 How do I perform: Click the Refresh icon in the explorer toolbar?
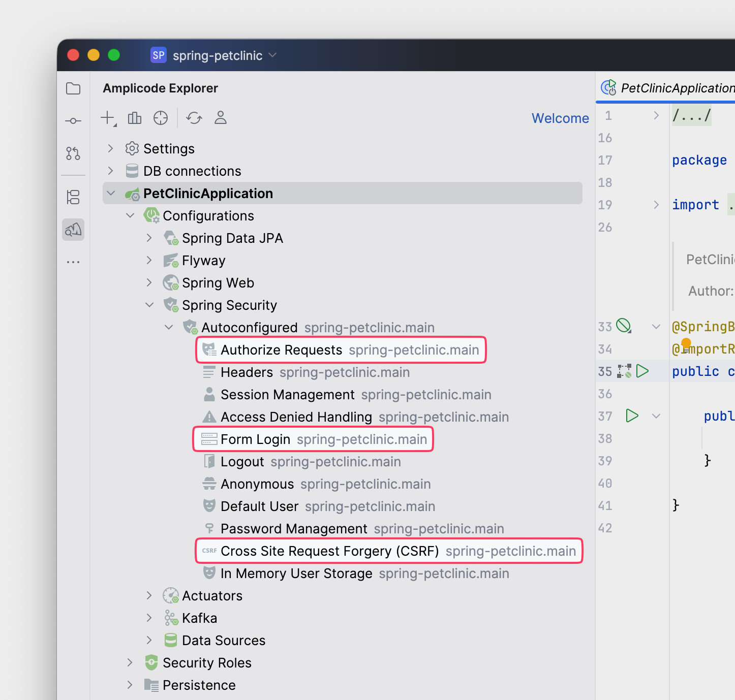pyautogui.click(x=194, y=118)
